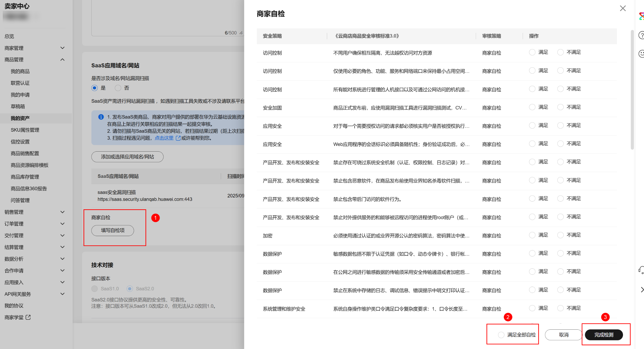The width and height of the screenshot is (644, 349).
Task: Open 我的商品 in the sidebar
Action: coord(20,71)
